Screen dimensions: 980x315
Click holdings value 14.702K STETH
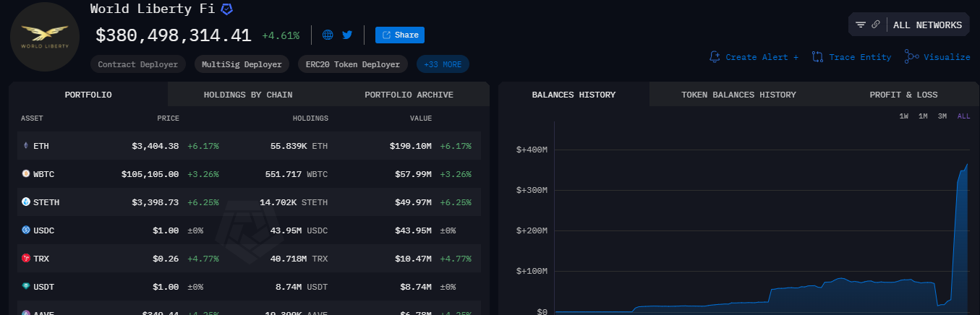pyautogui.click(x=294, y=202)
